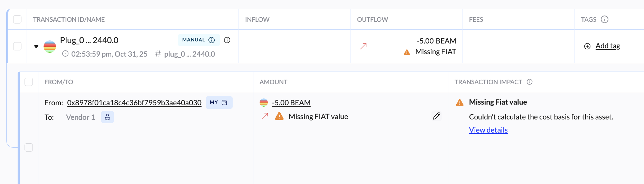Open the 0x8978f01c...40a030 address link
Screen dimensions: 644x184
(x=134, y=103)
